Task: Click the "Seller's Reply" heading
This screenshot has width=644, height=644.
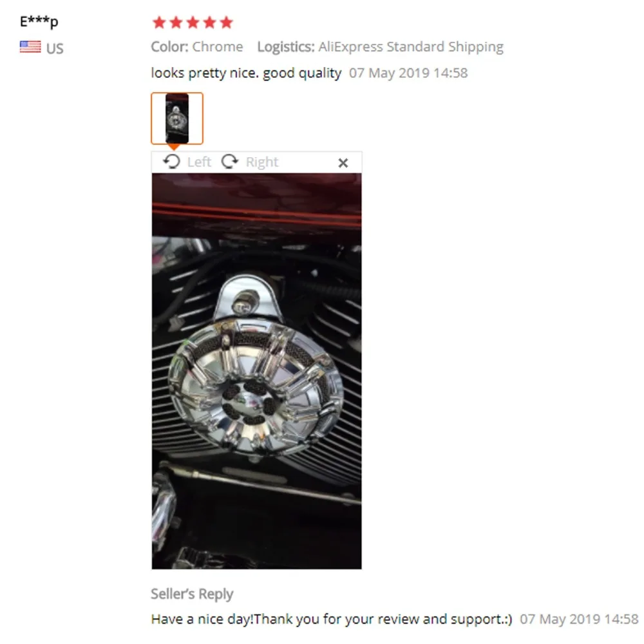Action: click(x=192, y=594)
